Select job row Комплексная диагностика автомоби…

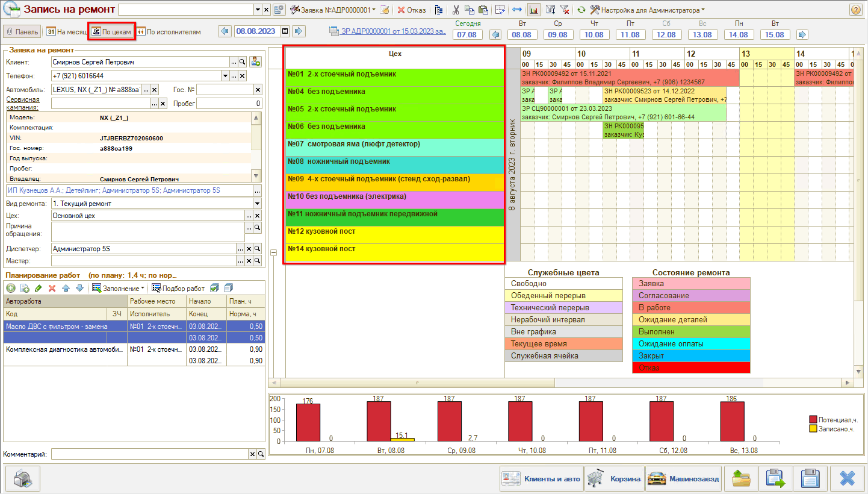click(x=134, y=355)
